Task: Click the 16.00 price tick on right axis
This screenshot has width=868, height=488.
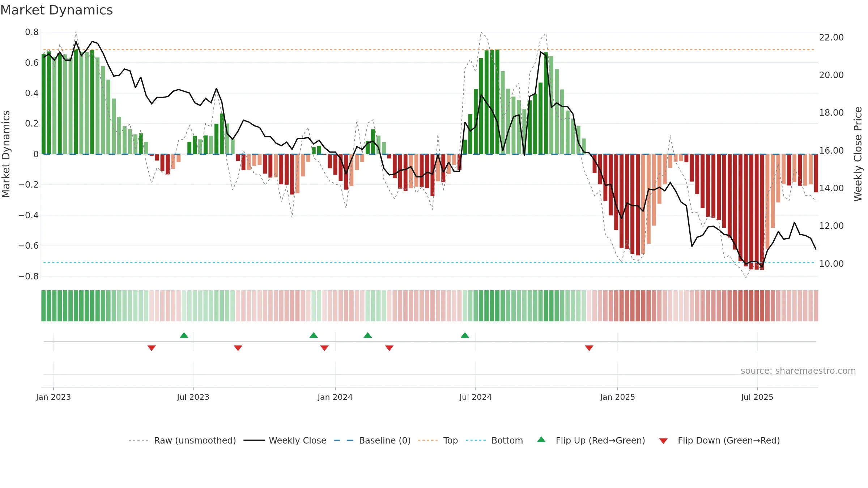Action: pos(831,150)
